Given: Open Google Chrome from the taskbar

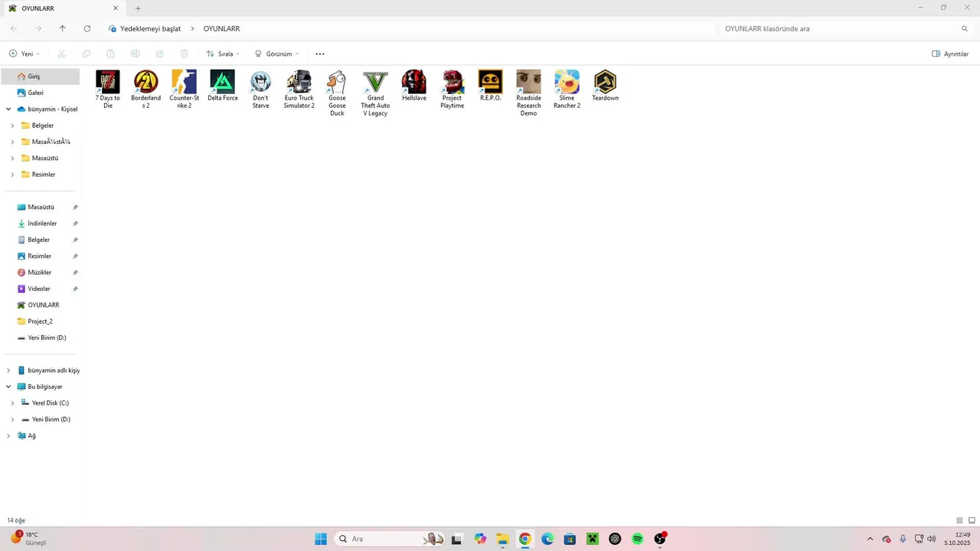Looking at the screenshot, I should coord(524,539).
